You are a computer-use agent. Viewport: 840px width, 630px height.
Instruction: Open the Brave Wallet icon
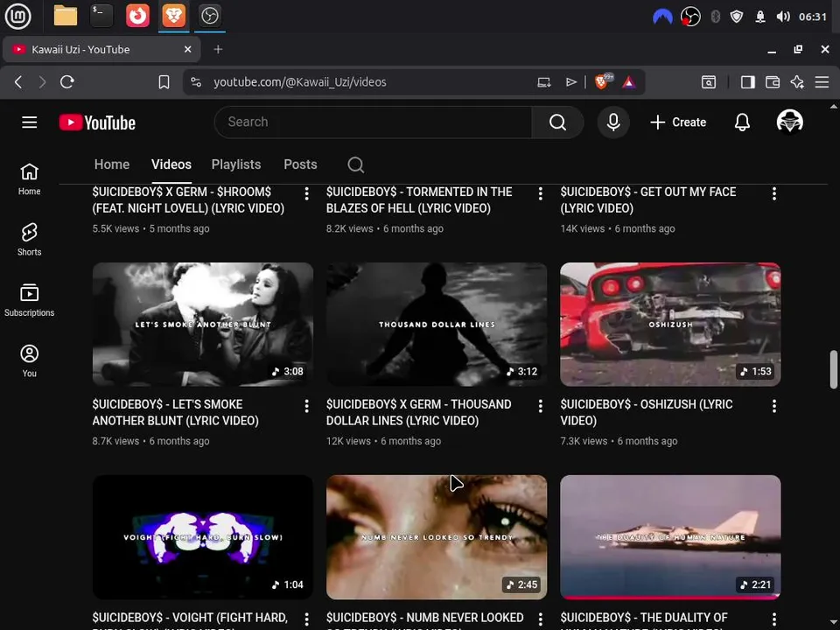(x=773, y=82)
